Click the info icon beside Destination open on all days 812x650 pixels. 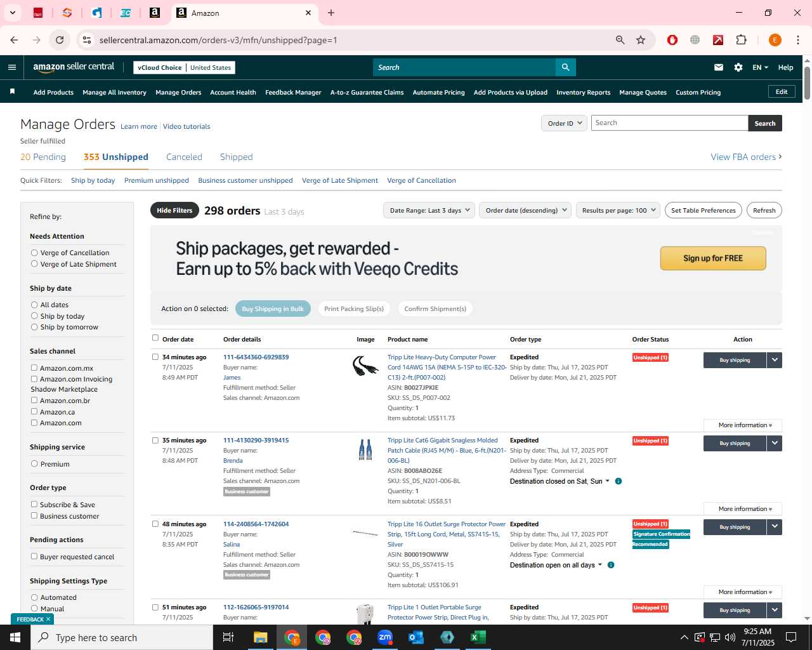pos(611,565)
